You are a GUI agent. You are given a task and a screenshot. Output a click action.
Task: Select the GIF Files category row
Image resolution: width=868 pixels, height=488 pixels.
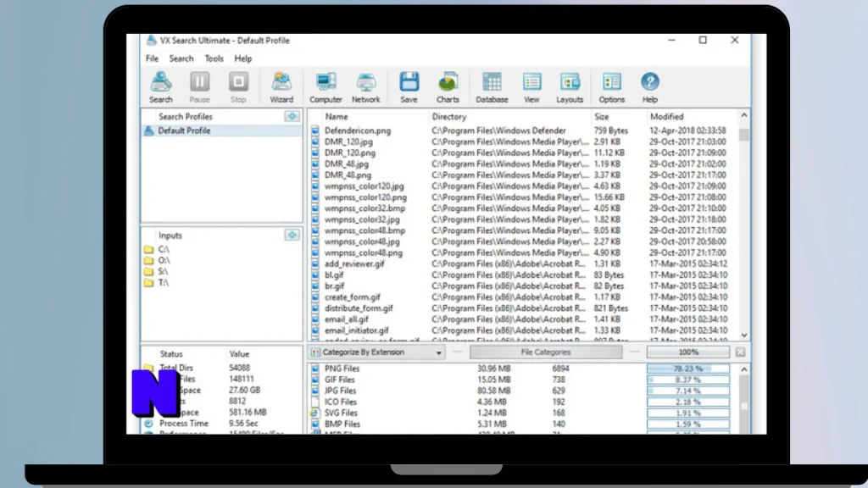click(x=523, y=380)
